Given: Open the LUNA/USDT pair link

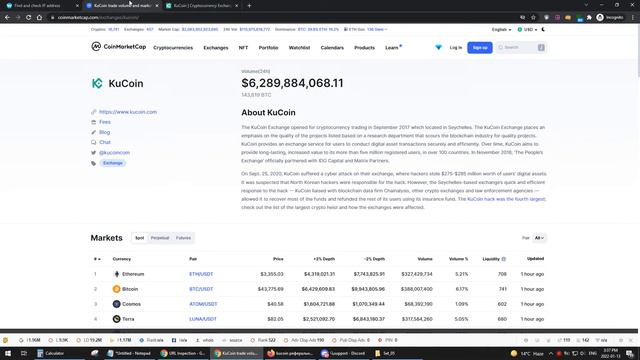Looking at the screenshot, I should pyautogui.click(x=203, y=319).
